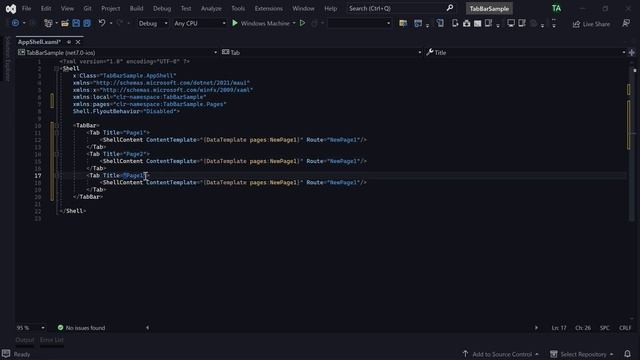Viewport: 640px width, 360px height.
Task: Click the SPC indentation indicator
Action: 604,328
